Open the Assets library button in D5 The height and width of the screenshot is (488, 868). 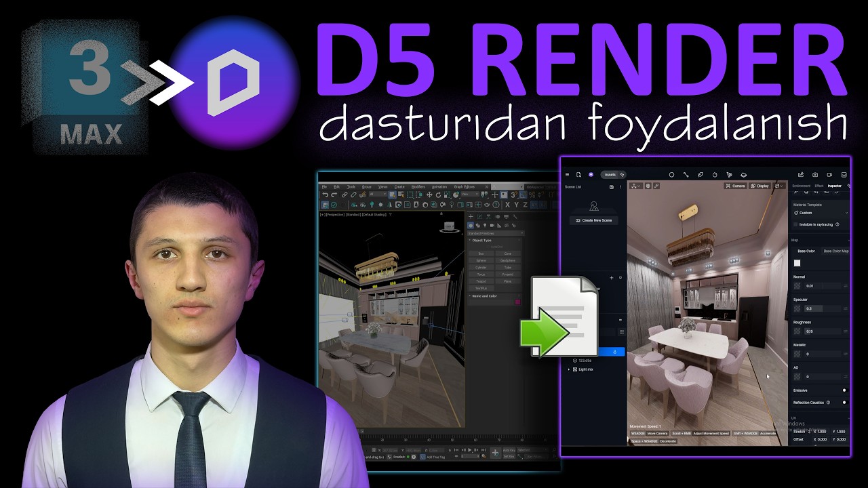(610, 175)
